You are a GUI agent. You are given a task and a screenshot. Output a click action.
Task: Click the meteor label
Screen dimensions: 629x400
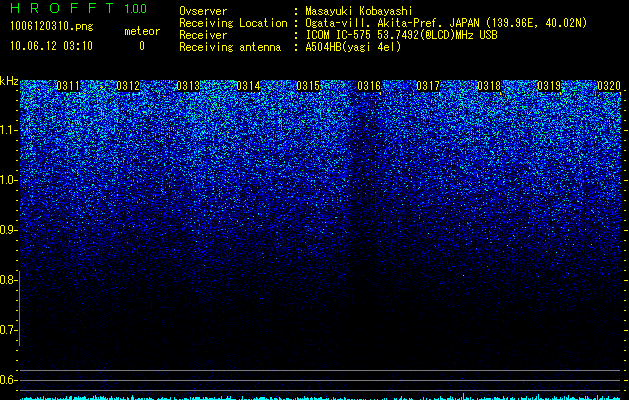[x=142, y=31]
